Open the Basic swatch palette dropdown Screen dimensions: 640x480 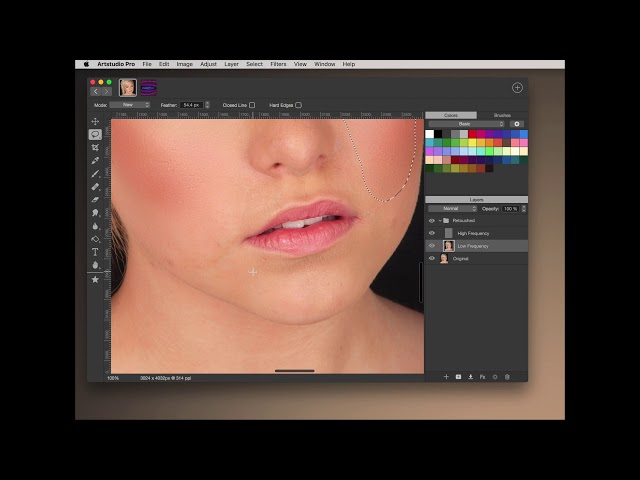(466, 124)
